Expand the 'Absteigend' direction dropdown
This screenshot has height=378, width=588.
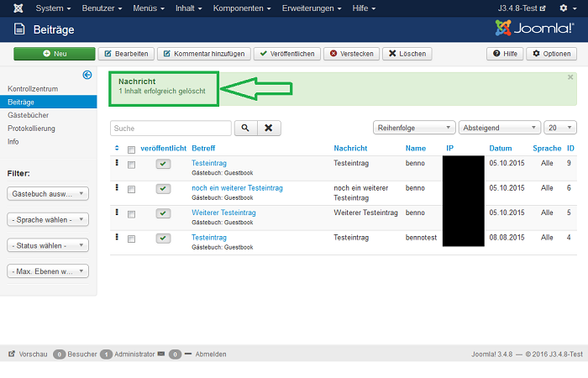click(x=499, y=128)
